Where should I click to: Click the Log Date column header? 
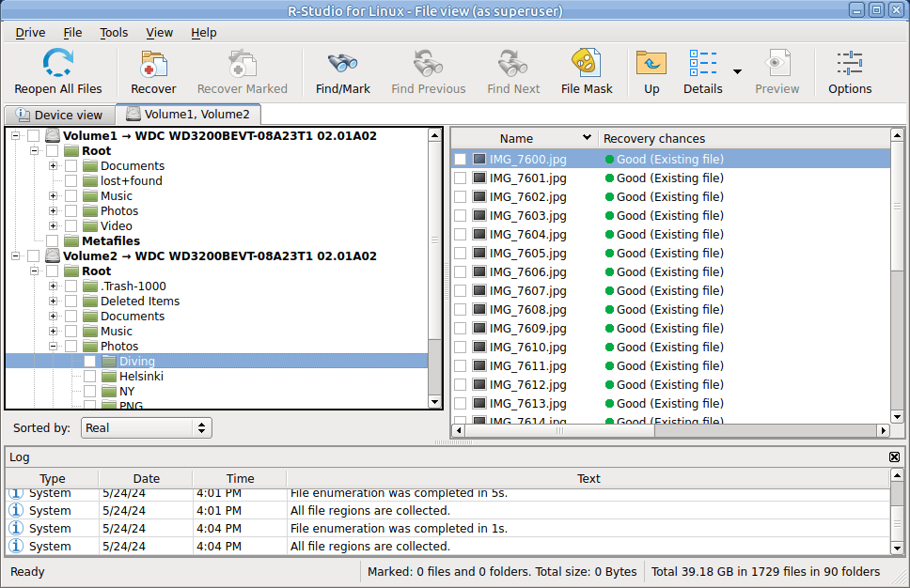[146, 478]
